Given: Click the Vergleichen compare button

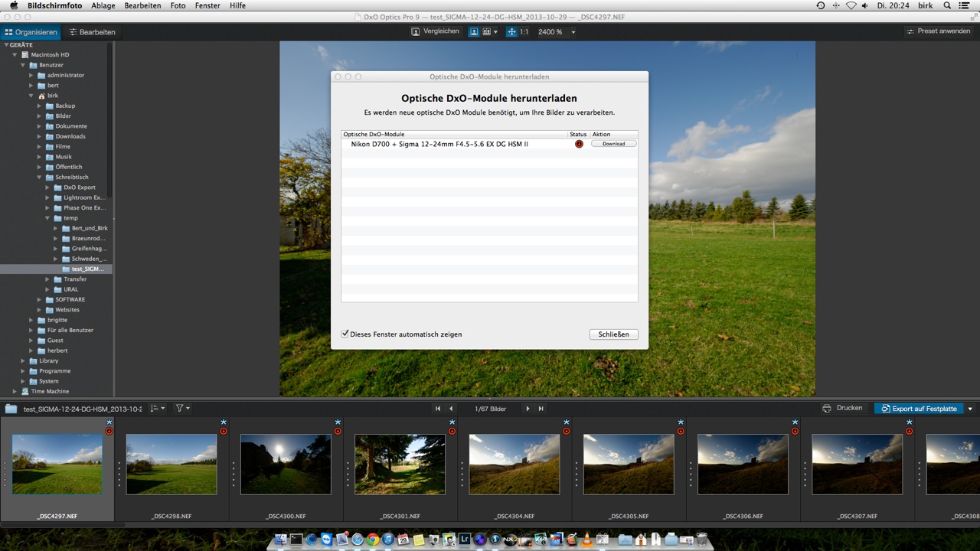Looking at the screenshot, I should tap(435, 31).
